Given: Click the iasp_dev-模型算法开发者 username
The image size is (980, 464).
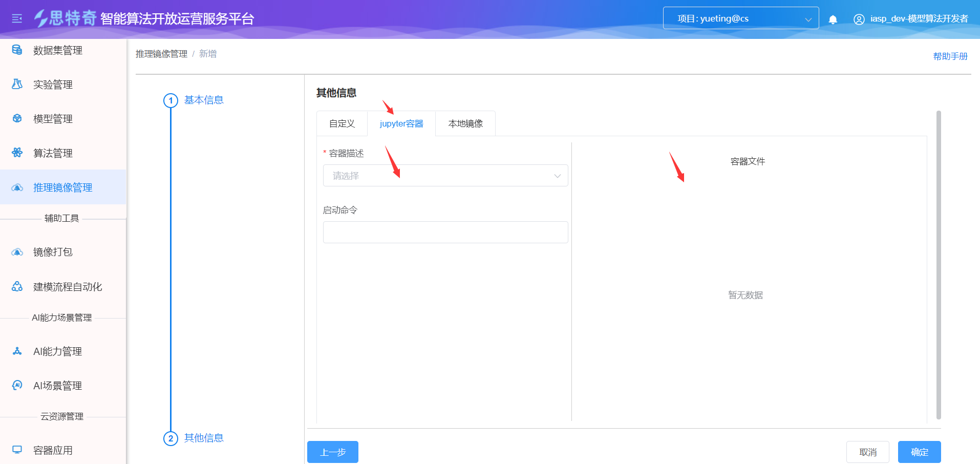Looking at the screenshot, I should point(919,19).
